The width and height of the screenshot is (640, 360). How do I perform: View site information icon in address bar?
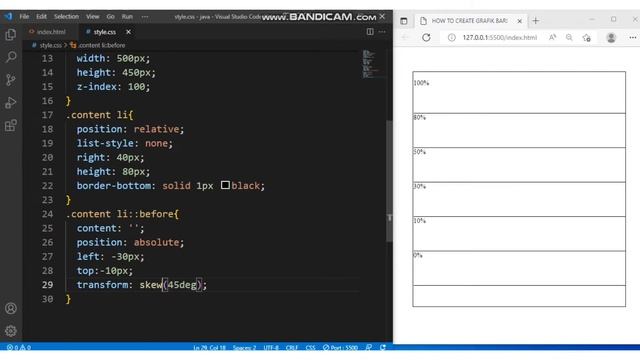[451, 38]
